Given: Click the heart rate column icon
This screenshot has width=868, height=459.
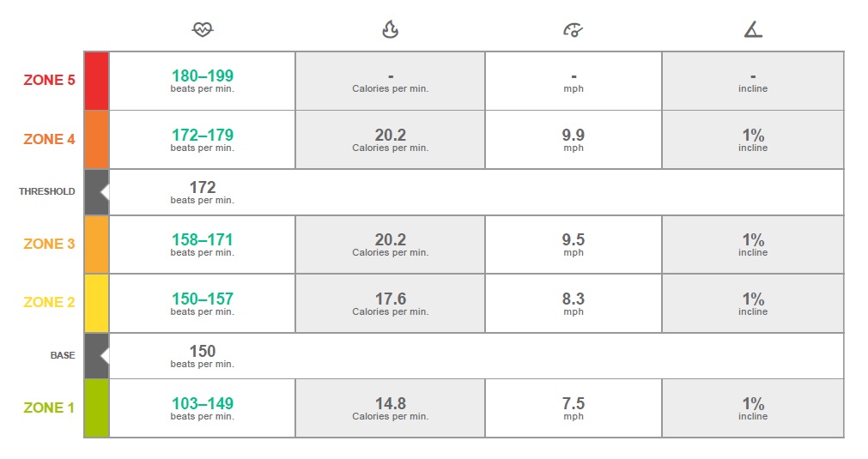Looking at the screenshot, I should (203, 30).
